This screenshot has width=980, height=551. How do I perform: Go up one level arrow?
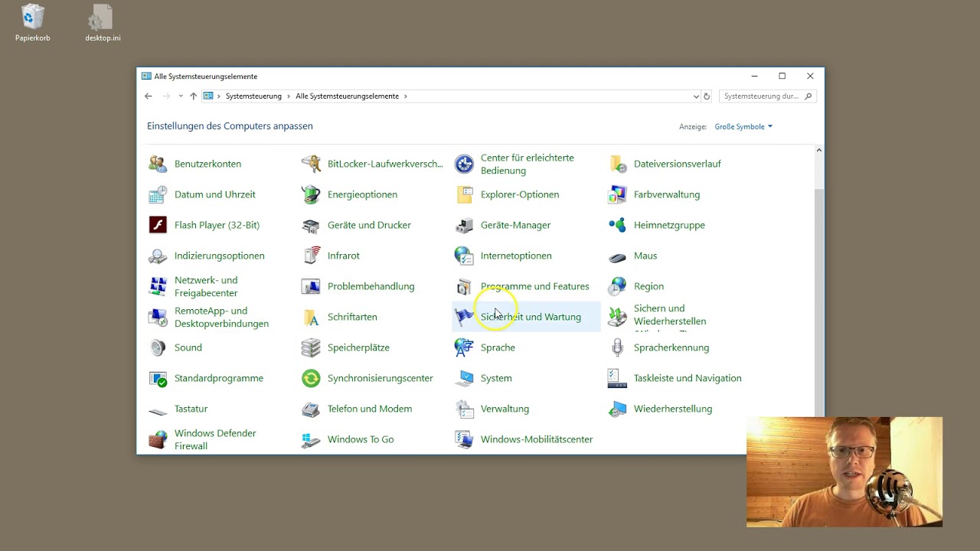point(194,96)
